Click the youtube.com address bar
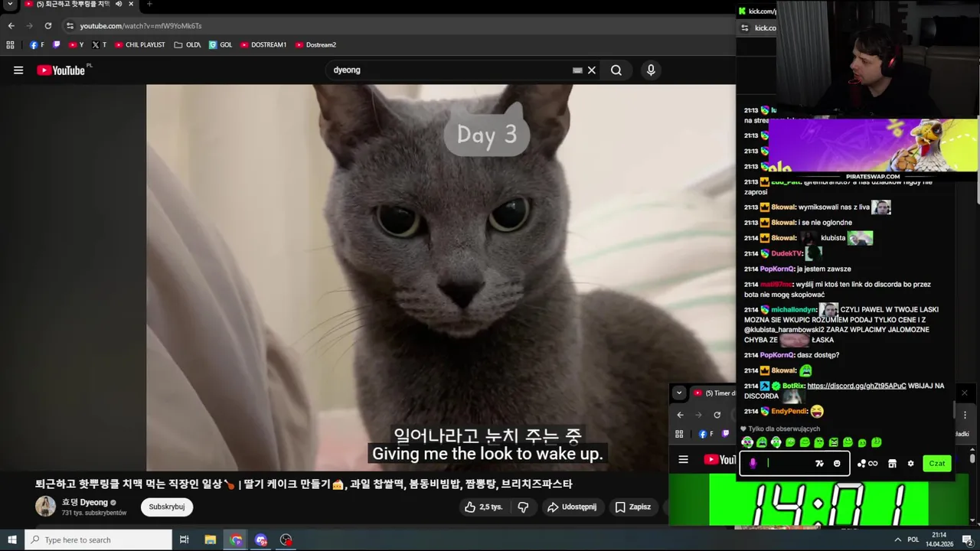The image size is (980, 551). [x=141, y=26]
